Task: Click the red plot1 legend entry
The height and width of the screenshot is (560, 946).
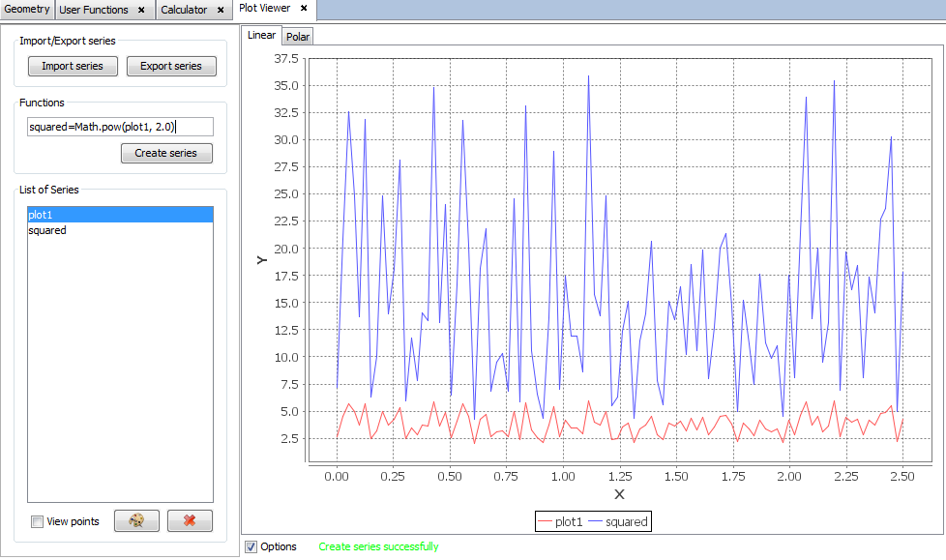Action: 558,521
